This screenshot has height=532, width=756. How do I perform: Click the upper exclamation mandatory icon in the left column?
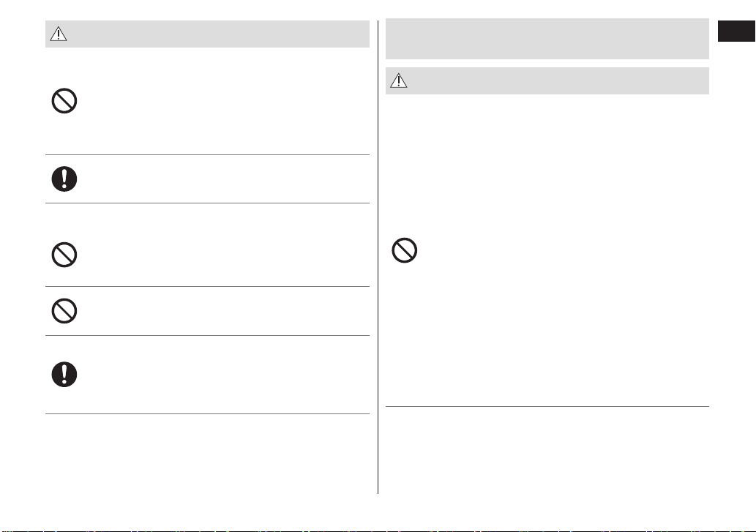(64, 179)
